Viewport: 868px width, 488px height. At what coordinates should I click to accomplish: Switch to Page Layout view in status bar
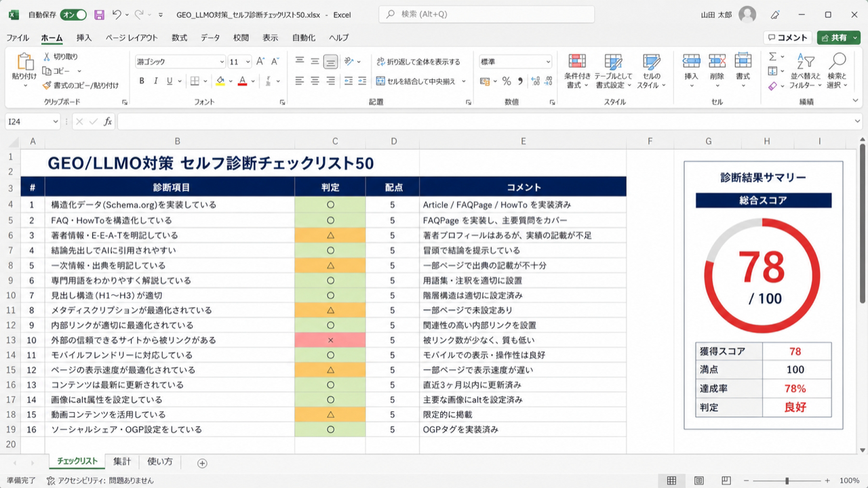(698, 481)
